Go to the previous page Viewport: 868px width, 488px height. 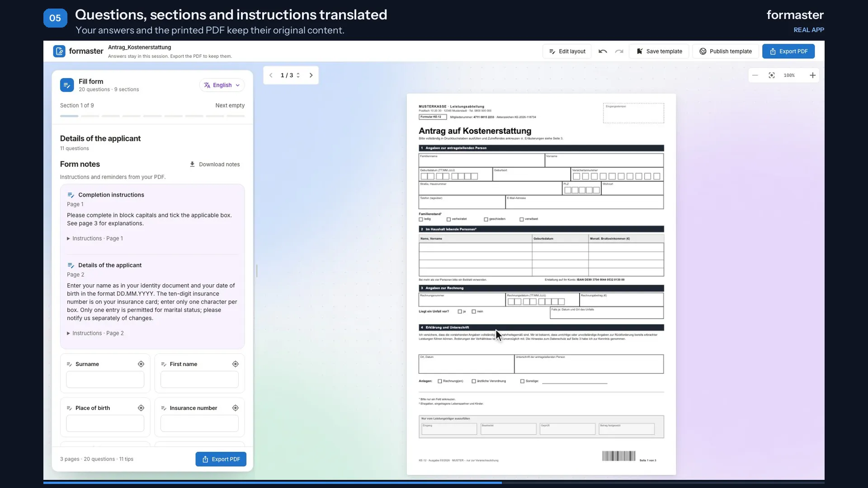271,75
